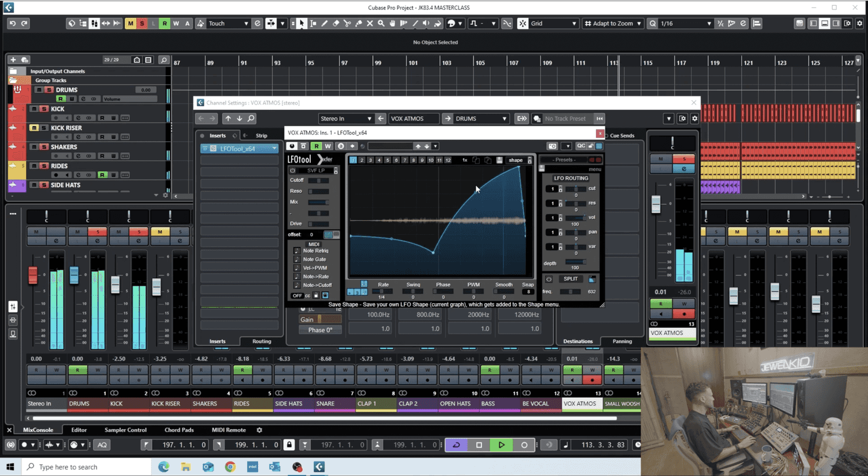Select graph number 5 in LFOTool
The width and height of the screenshot is (868, 476).
point(388,160)
